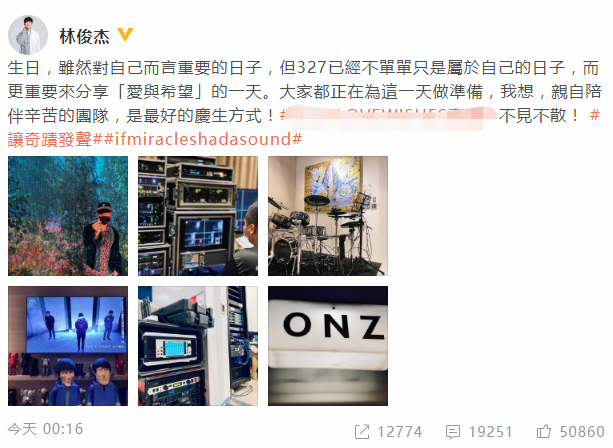Viewport: 613px width, 448px height.
Task: Click the like count 50860
Action: tap(582, 432)
